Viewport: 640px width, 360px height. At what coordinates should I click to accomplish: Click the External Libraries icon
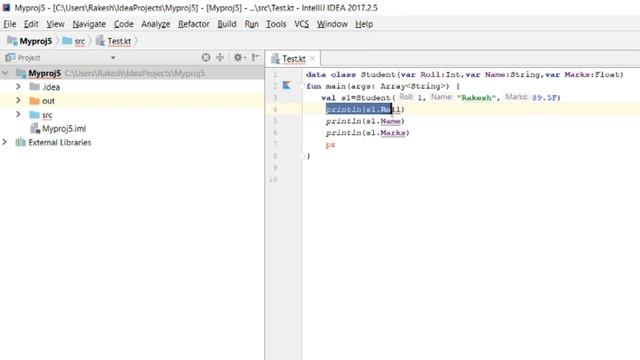point(20,142)
